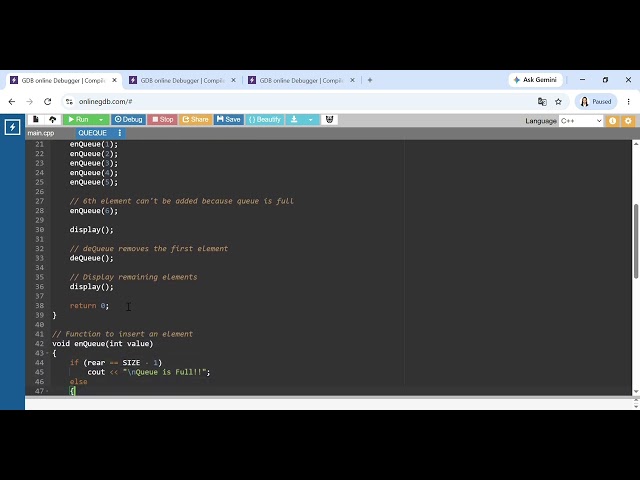Click scrollbar down arrow of editor
This screenshot has width=640, height=480.
click(x=636, y=392)
